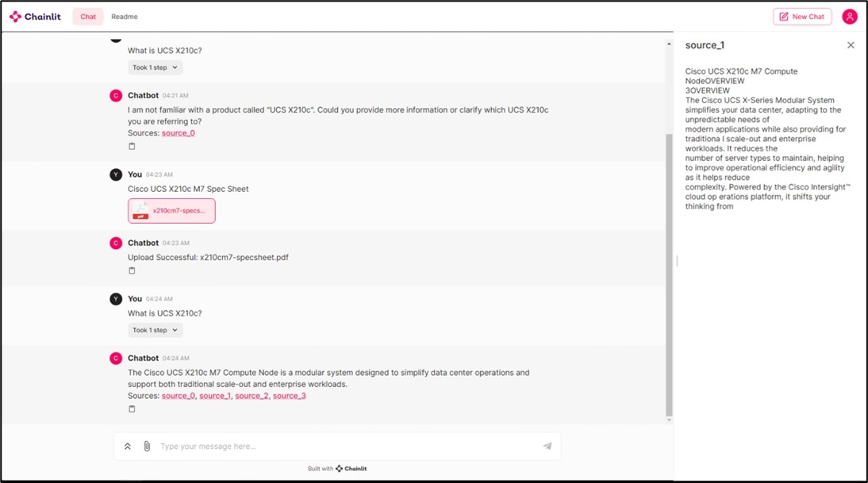Screen dimensions: 868x483
Task: Click the send message arrow icon
Action: pyautogui.click(x=547, y=446)
